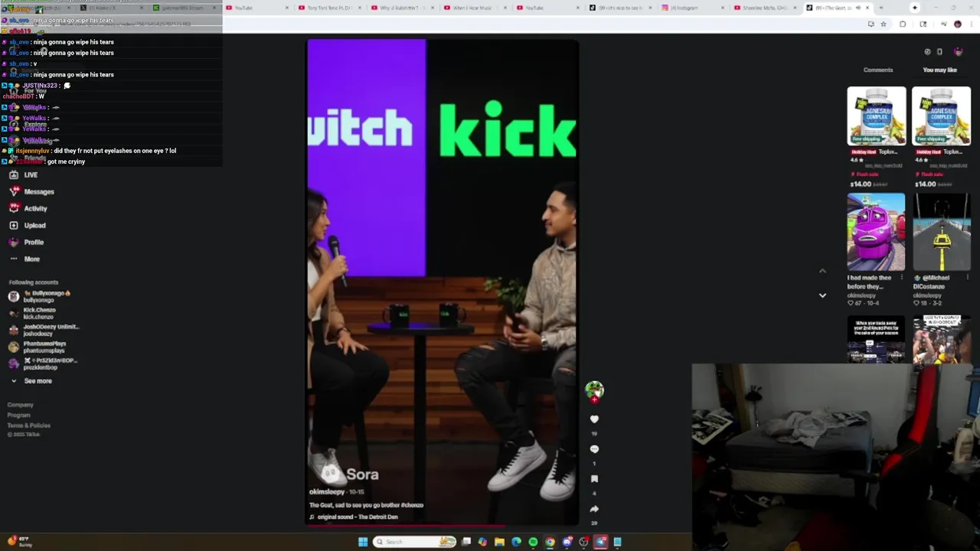Viewport: 980px width, 551px height.
Task: Open the PhantumsPlays following account
Action: click(x=38, y=347)
